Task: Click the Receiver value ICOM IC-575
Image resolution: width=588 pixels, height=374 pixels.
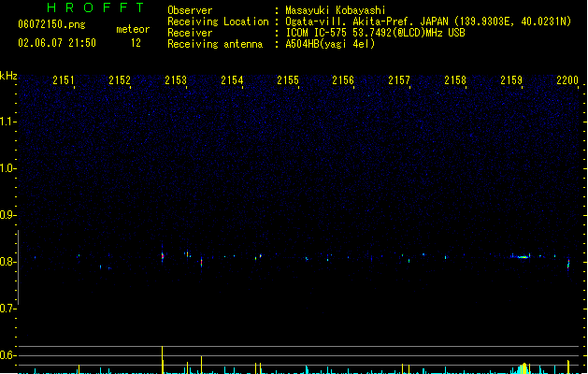Action: click(x=316, y=33)
